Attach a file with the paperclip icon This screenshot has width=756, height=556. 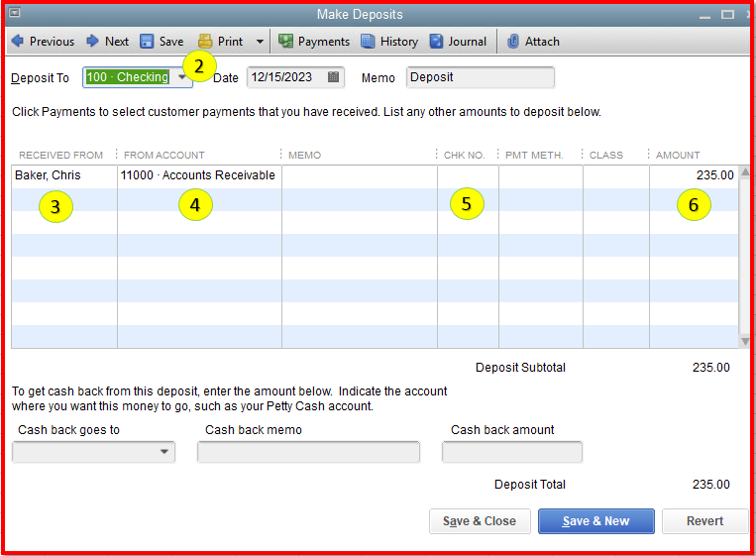(513, 42)
